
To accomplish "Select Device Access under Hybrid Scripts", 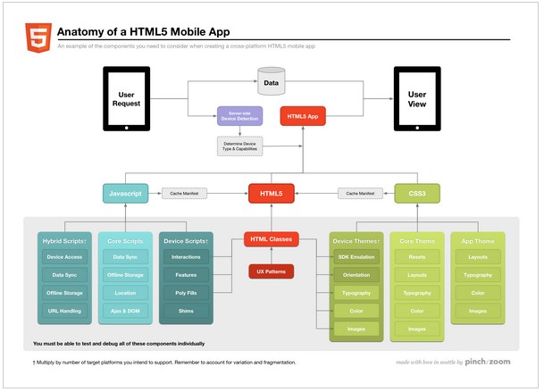I will 63,257.
